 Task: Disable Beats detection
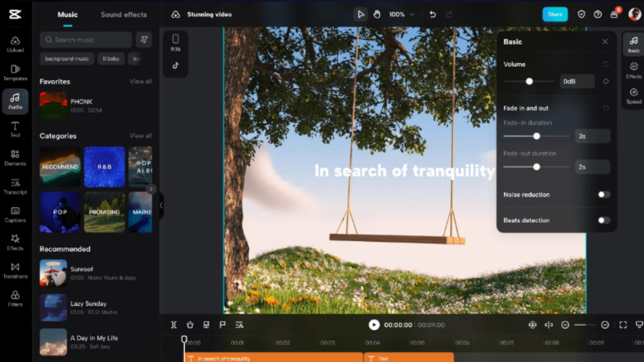point(604,220)
